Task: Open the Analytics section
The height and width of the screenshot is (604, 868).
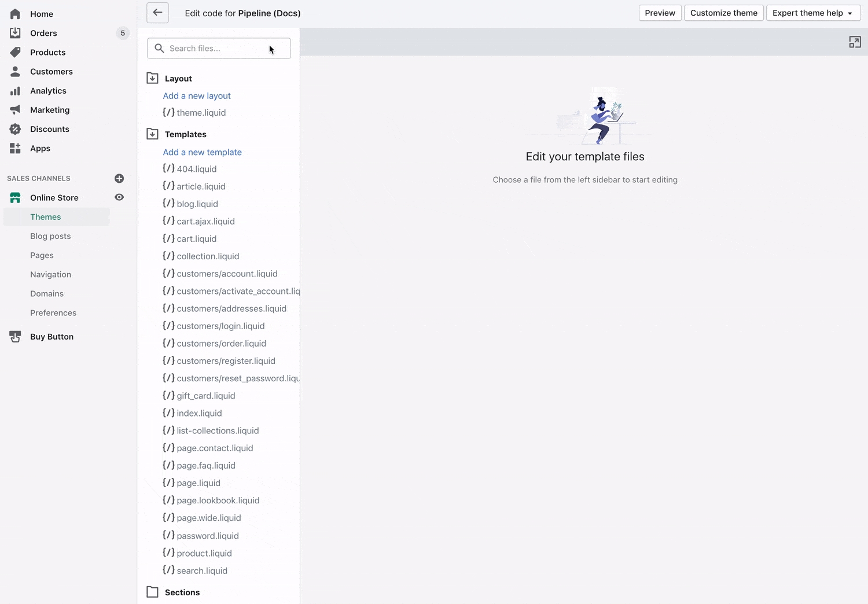Action: coord(48,91)
